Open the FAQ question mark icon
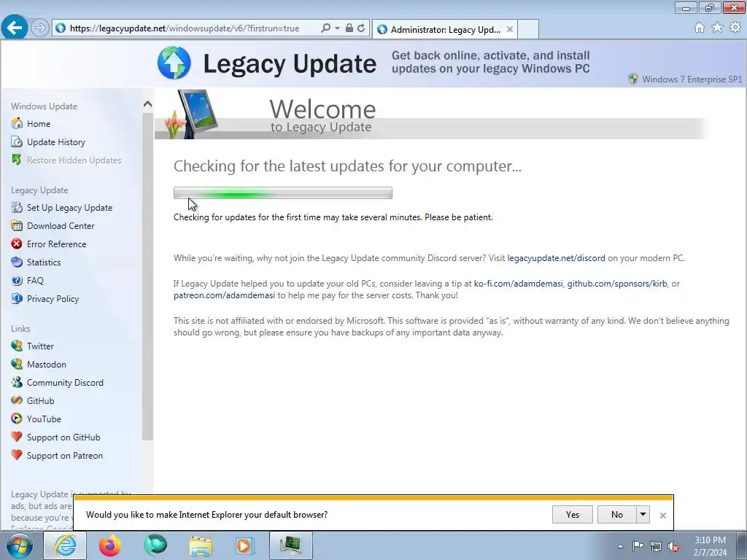Screen dimensions: 747x560 click(17, 281)
